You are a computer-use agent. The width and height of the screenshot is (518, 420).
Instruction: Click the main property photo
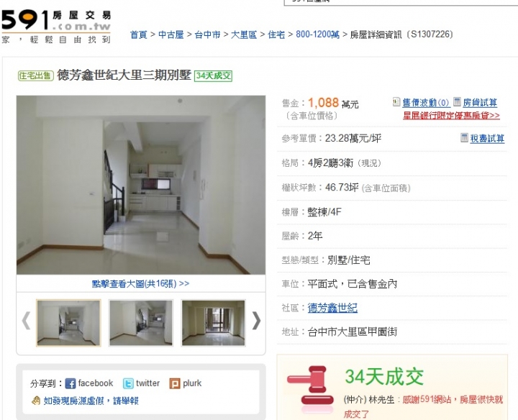141,185
